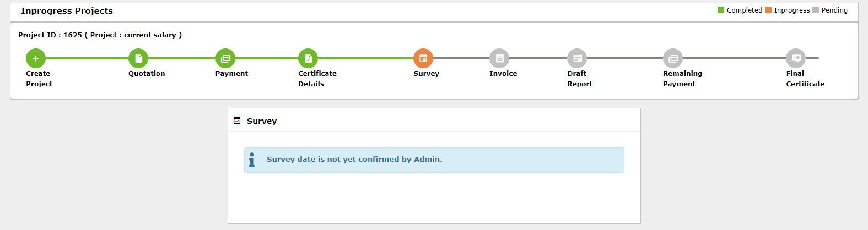Screen dimensions: 868x230
Task: Click the Remaining Payment step icon
Action: coord(673,58)
